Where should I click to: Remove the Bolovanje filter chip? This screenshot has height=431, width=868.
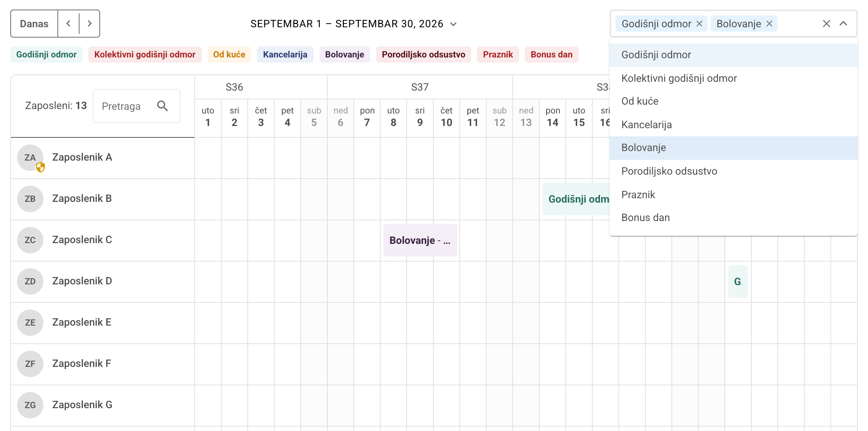769,24
